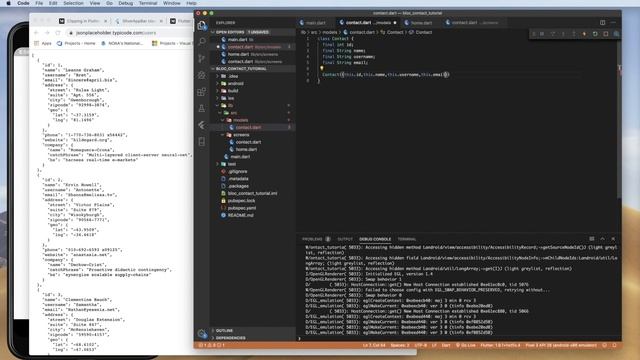Trigger Hot Reload lightning in the debug toolbar
Screen dimensions: 640x360
(584, 34)
